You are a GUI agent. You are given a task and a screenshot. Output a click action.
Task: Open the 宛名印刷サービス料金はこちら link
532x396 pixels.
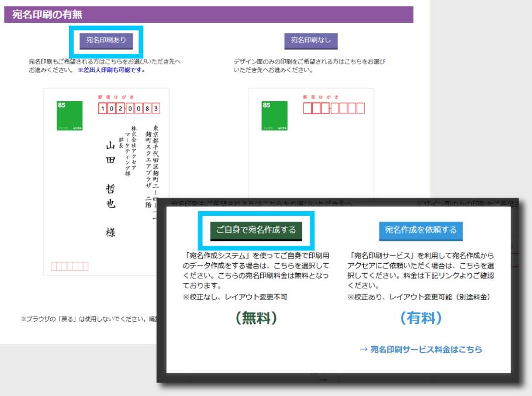click(420, 349)
